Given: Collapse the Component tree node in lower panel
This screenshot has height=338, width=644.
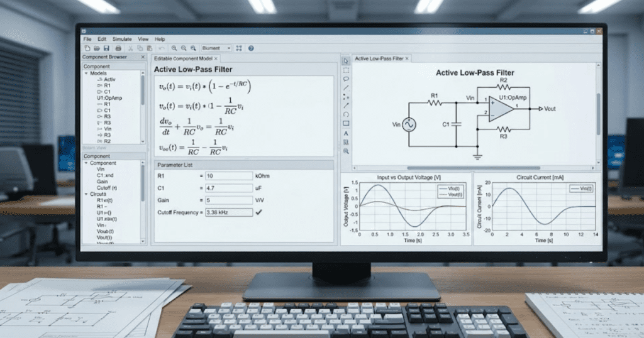Looking at the screenshot, I should (86, 163).
